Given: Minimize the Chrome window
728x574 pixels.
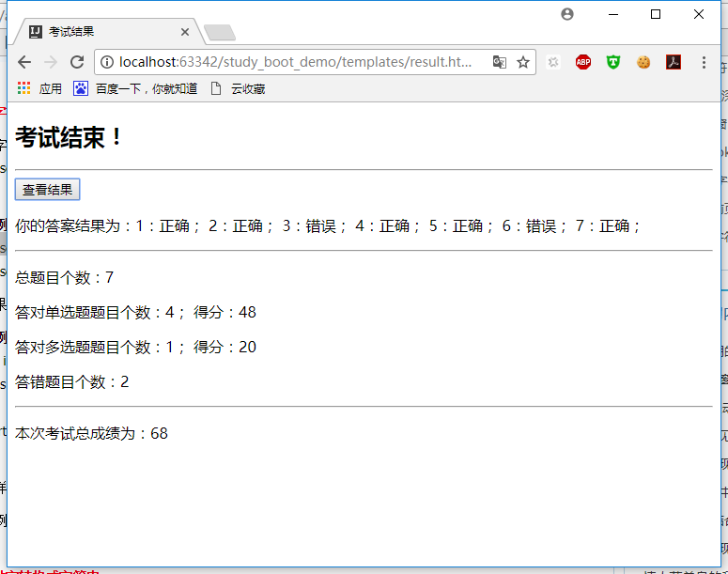Looking at the screenshot, I should point(613,14).
